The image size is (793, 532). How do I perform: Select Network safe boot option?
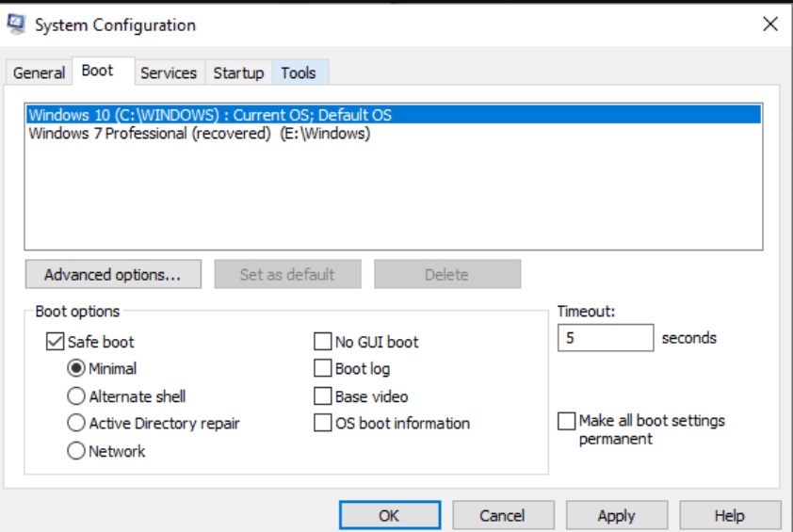pyautogui.click(x=76, y=451)
